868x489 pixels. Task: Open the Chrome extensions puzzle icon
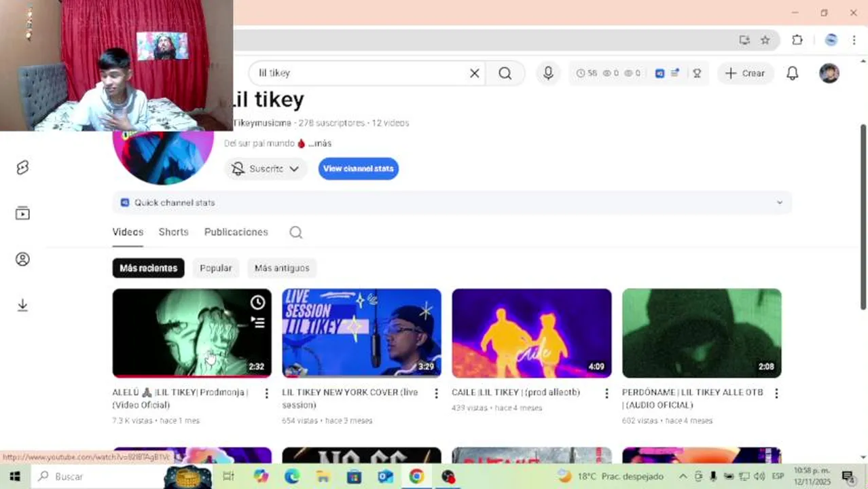(797, 40)
